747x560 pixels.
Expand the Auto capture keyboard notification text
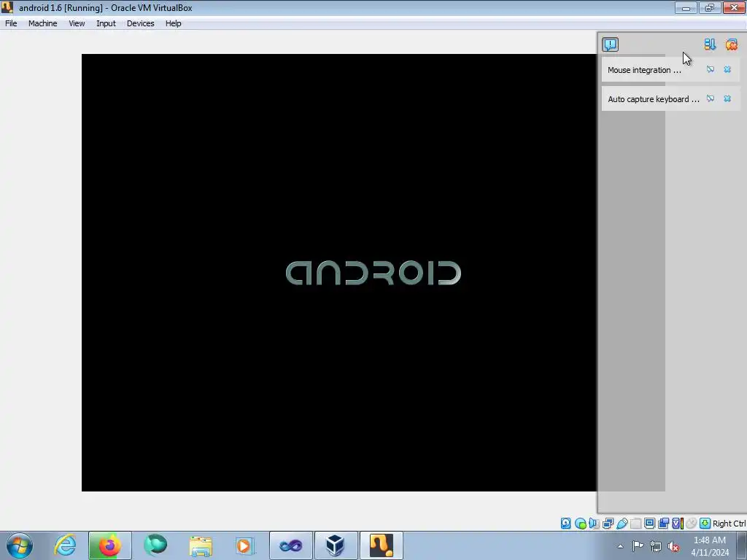[653, 99]
